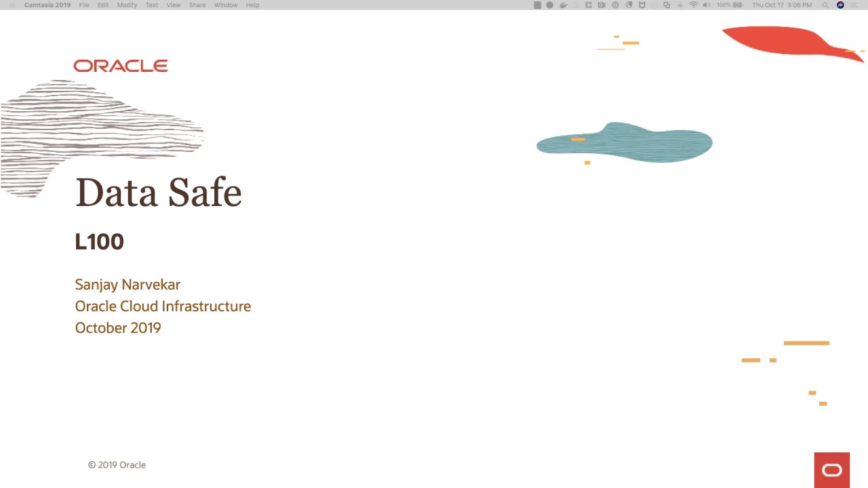Screen dimensions: 868x488
Task: Click the volume speaker icon
Action: click(707, 5)
